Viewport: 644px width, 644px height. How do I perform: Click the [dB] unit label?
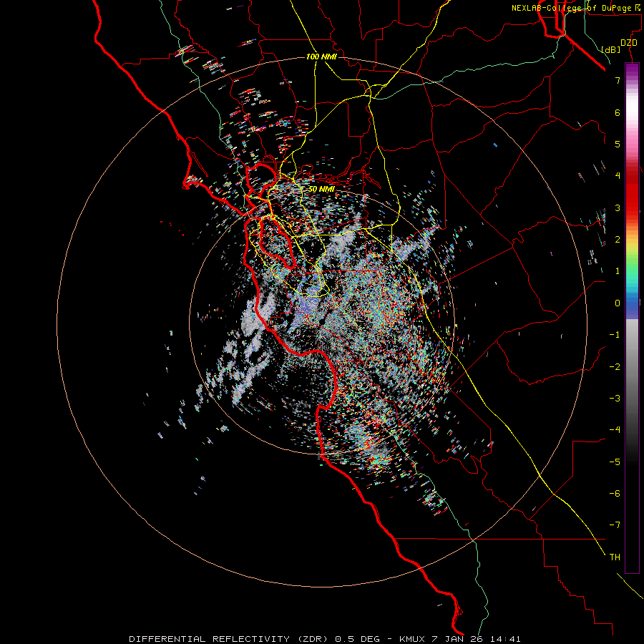tap(611, 49)
